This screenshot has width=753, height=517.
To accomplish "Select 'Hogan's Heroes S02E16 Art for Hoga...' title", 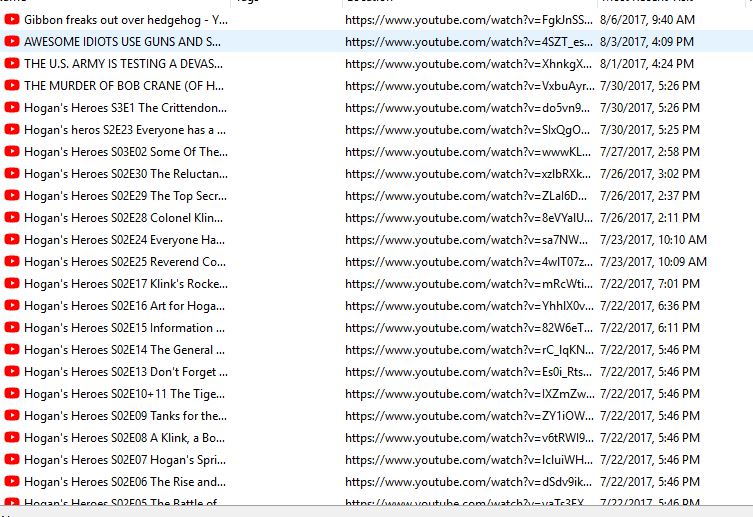I will pos(124,306).
